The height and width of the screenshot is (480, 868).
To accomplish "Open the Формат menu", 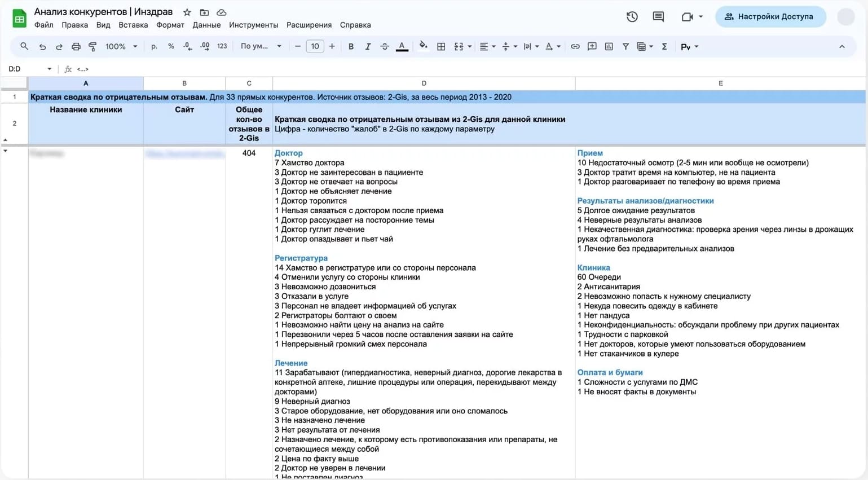I will (x=170, y=25).
